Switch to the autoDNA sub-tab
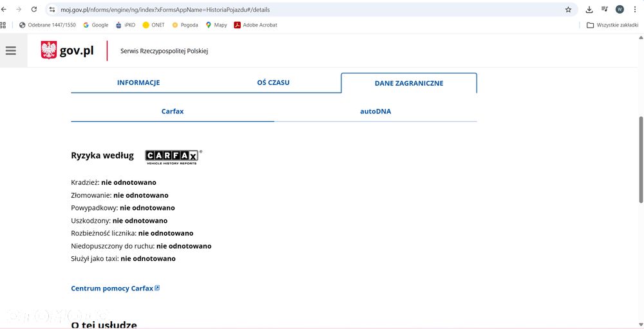644x329 pixels. point(375,111)
